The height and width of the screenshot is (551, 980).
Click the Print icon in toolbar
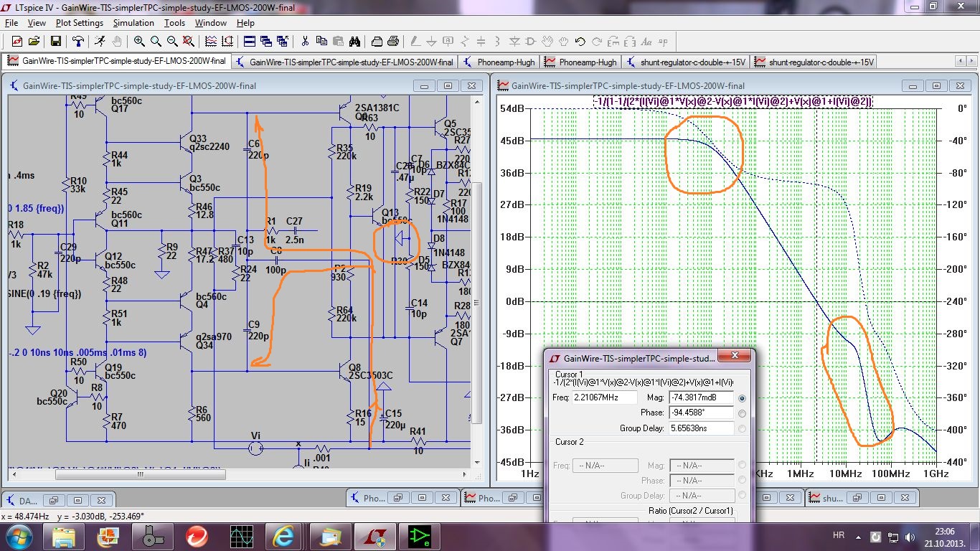(x=393, y=42)
